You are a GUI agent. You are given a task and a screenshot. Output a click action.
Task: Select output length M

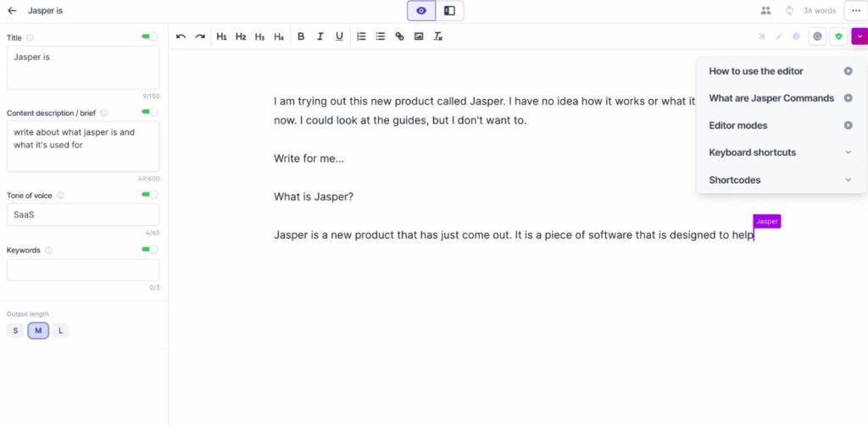(x=38, y=331)
